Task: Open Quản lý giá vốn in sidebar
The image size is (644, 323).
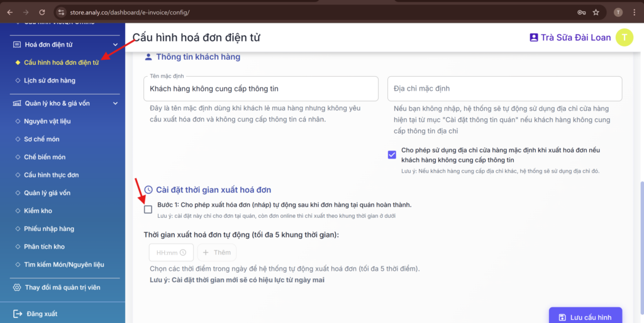Action: pos(47,193)
